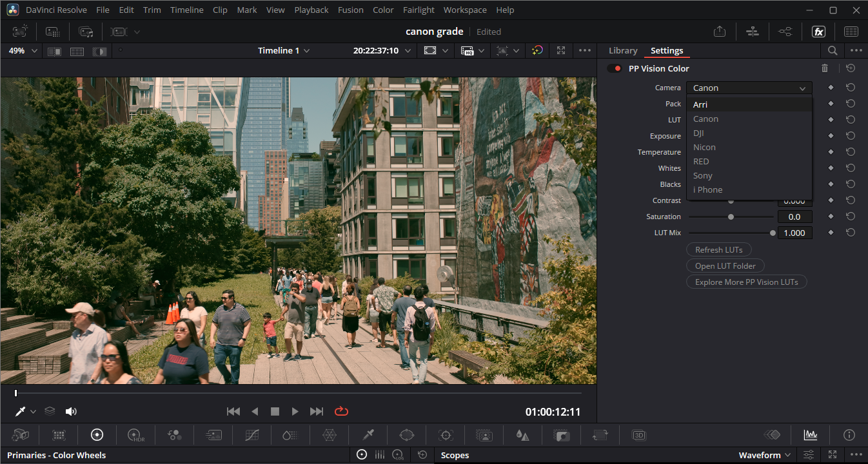Image resolution: width=868 pixels, height=464 pixels.
Task: Switch to the Library tab
Action: click(x=622, y=50)
